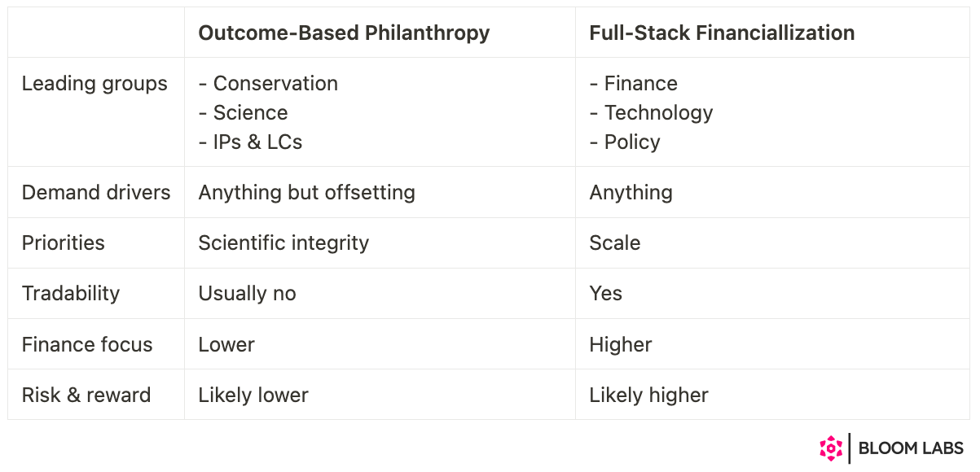
Task: Click the Leading groups row label
Action: tap(94, 84)
